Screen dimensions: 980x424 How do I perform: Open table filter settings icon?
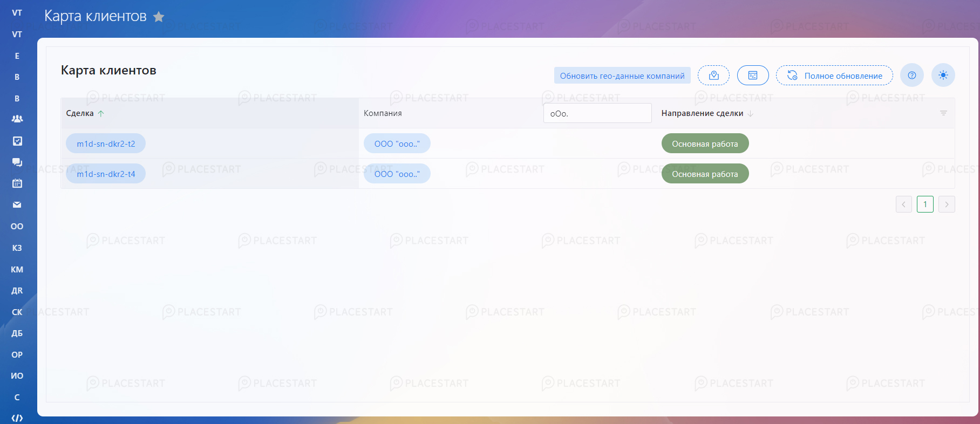click(x=943, y=113)
